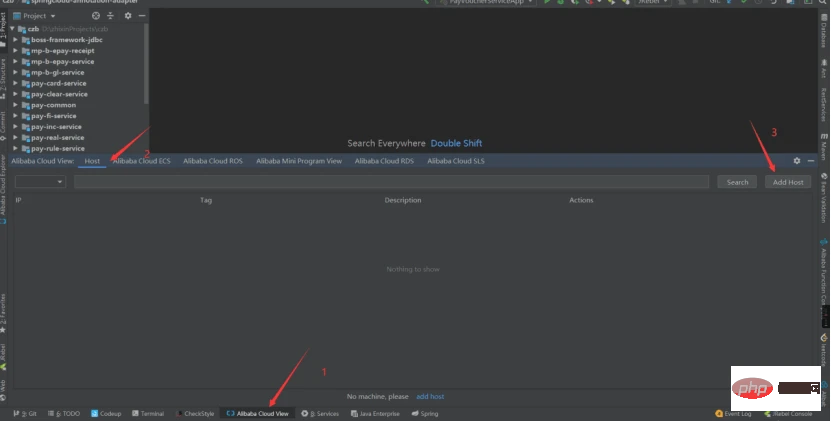Screen dimensions: 831x421
Task: Switch to Alibaba Cloud ECS tab
Action: 142,160
